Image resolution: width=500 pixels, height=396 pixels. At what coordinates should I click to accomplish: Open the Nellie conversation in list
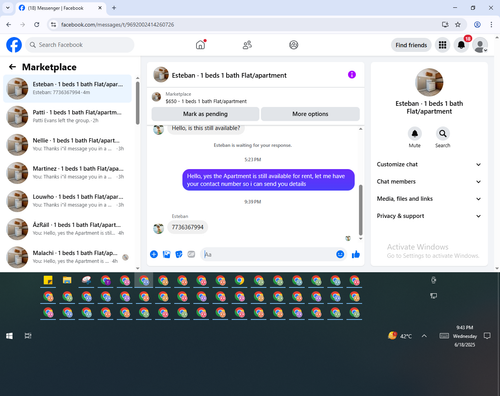point(67,145)
